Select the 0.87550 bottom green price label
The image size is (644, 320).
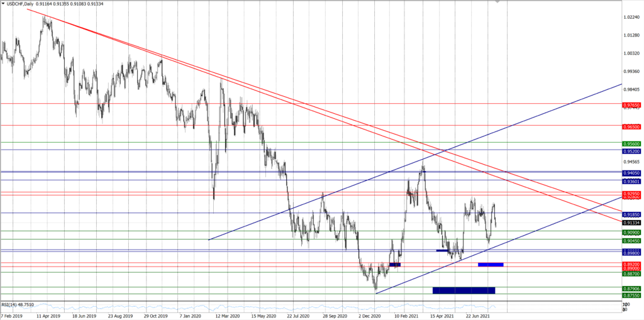[631, 295]
